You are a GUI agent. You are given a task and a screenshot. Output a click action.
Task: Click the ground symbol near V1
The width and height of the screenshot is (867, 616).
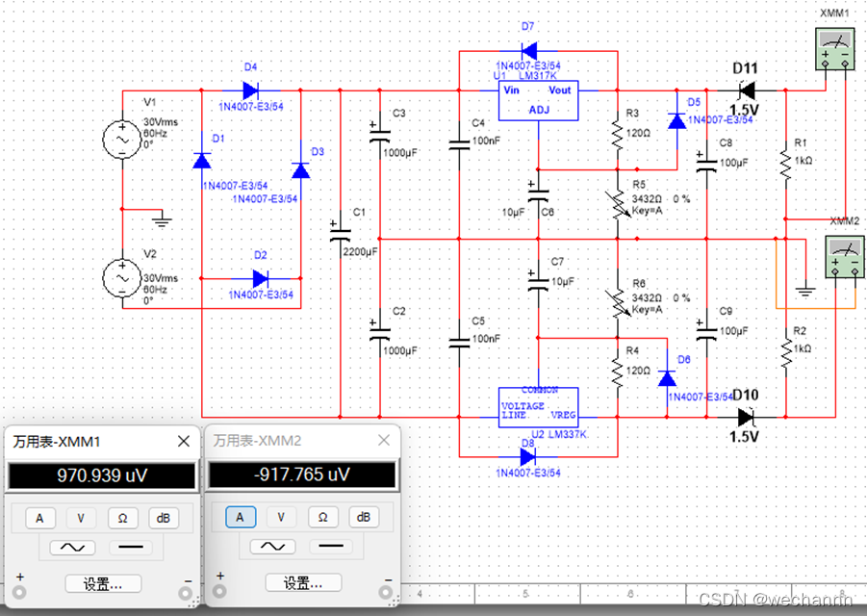[x=162, y=220]
